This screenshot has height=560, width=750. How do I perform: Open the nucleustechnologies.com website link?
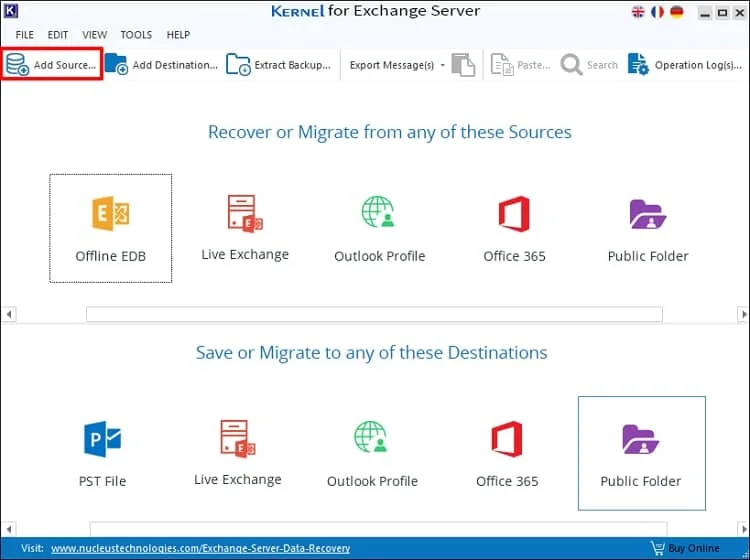click(x=201, y=548)
